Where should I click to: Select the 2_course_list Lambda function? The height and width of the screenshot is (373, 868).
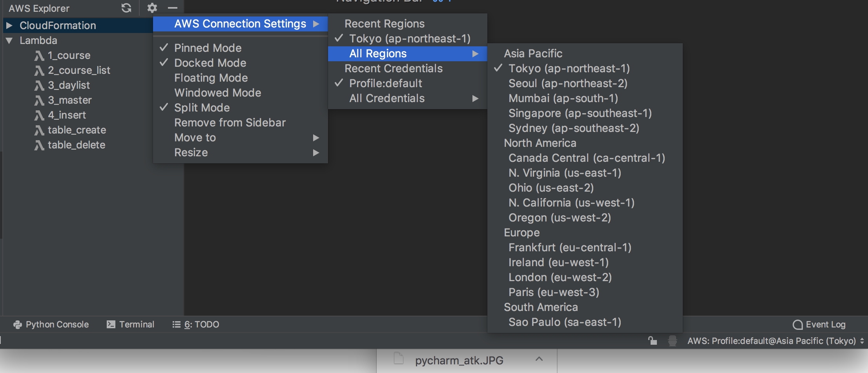79,71
